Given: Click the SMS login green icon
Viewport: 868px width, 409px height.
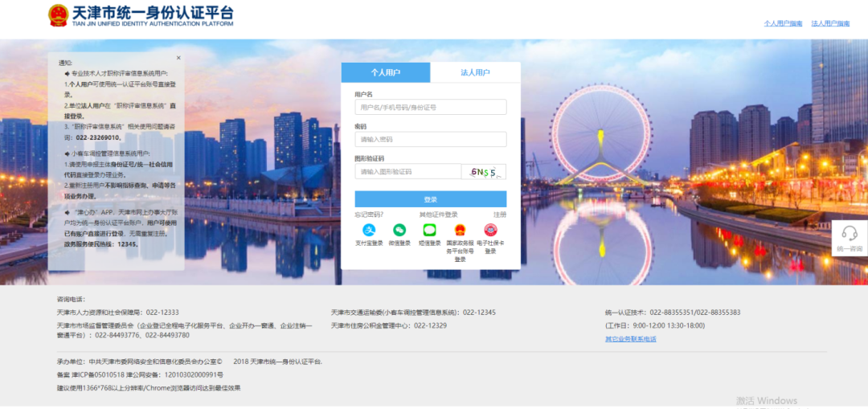Looking at the screenshot, I should pos(429,231).
